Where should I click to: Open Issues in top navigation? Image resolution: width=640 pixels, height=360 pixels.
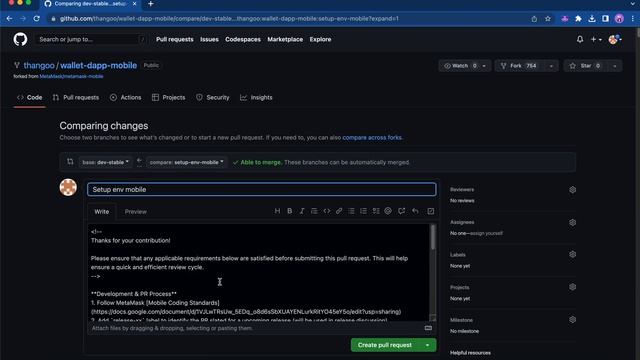click(x=209, y=40)
